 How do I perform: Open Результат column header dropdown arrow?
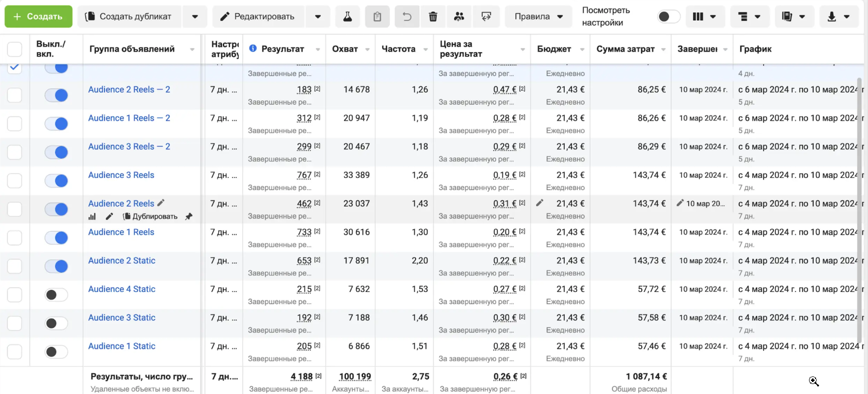(x=318, y=49)
